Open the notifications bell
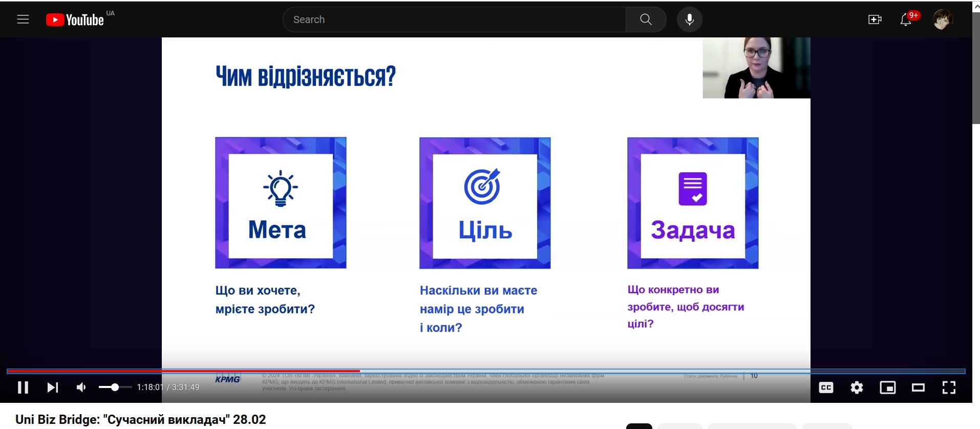This screenshot has width=980, height=429. pos(906,19)
